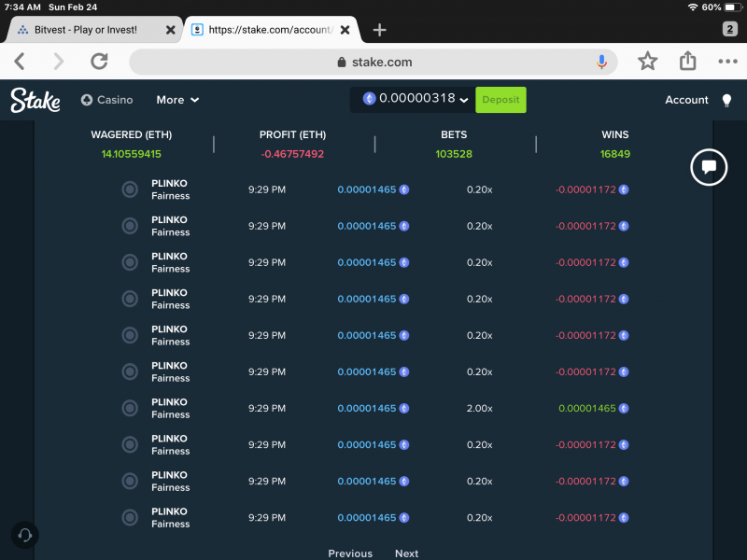
Task: Select the circle beside the 2.00x bet
Action: [130, 408]
